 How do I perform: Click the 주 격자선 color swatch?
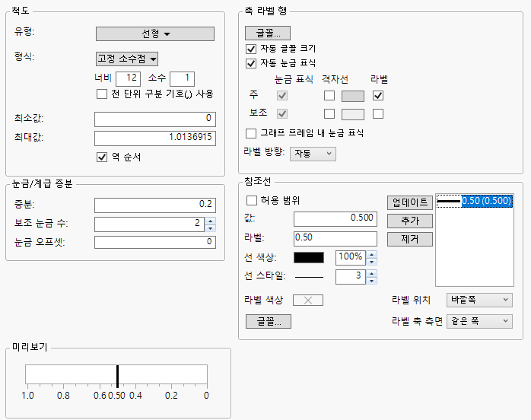click(353, 96)
